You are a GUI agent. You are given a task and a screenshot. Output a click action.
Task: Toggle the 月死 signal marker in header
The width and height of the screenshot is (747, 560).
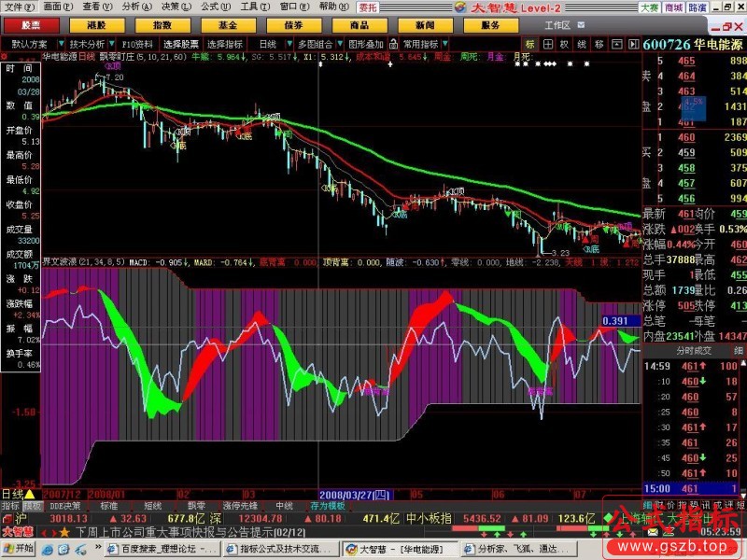coord(521,57)
